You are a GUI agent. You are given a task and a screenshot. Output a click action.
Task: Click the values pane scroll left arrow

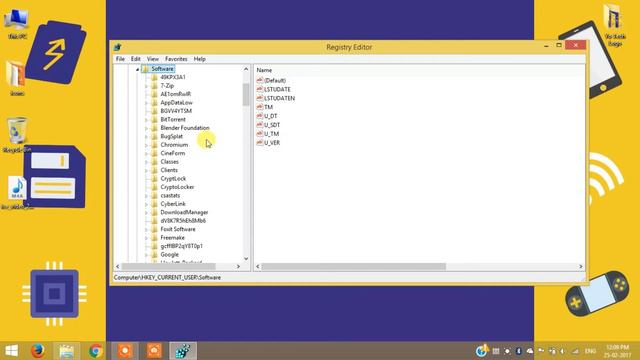(258, 267)
